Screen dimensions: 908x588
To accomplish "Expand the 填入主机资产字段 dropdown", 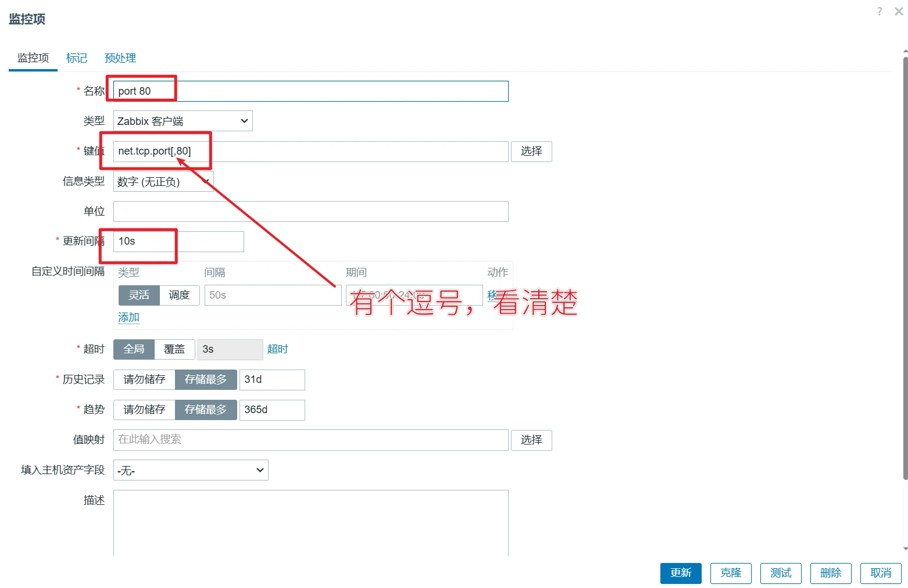I will coord(191,470).
